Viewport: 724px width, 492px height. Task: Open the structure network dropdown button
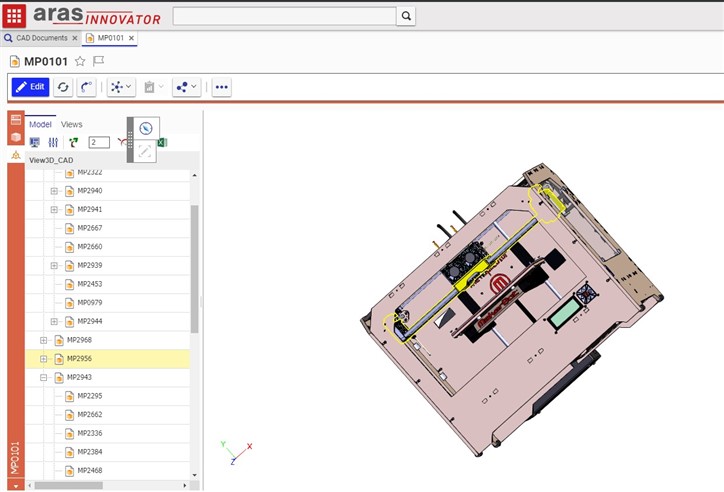point(121,87)
